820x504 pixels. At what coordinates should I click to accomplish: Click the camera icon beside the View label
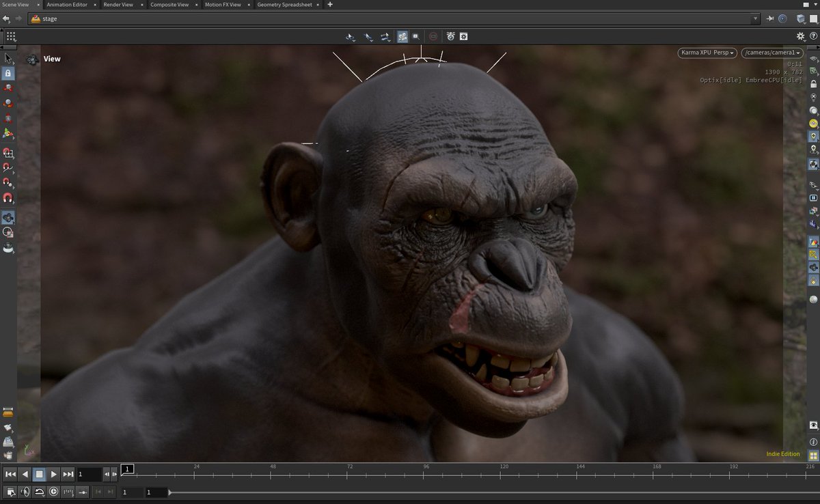(x=32, y=59)
